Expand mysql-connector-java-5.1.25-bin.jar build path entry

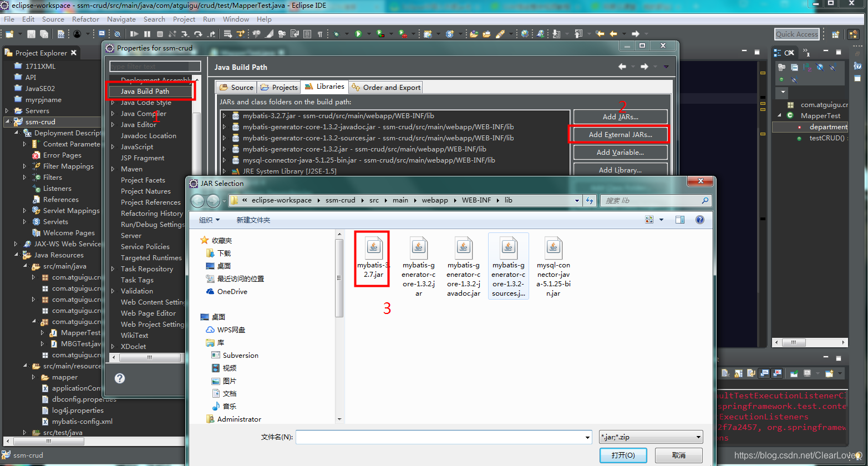224,160
